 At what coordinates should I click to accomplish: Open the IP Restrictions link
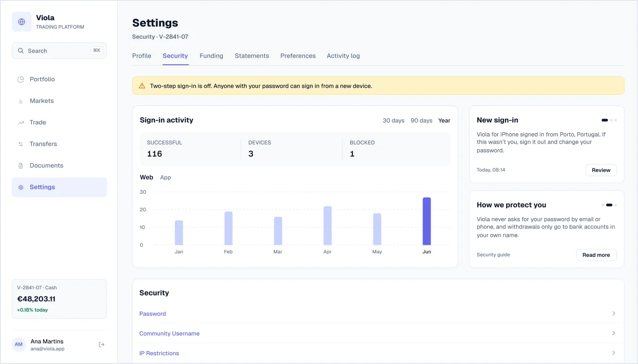coord(159,353)
